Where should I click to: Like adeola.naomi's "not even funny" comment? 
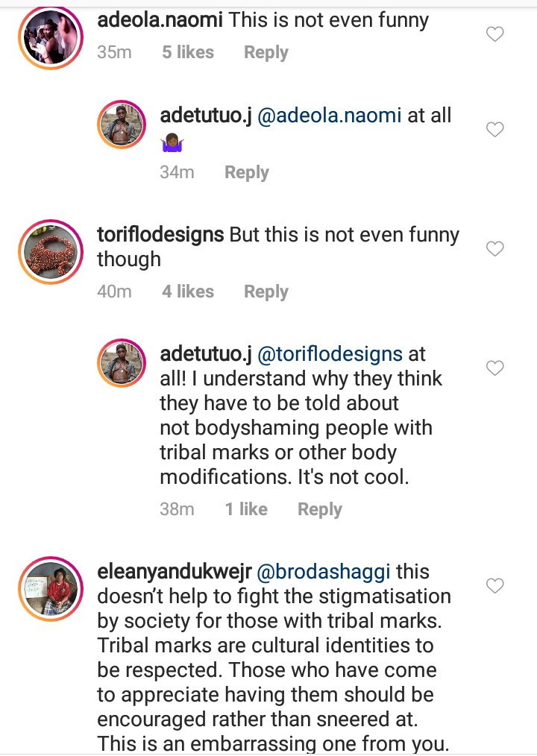[494, 34]
